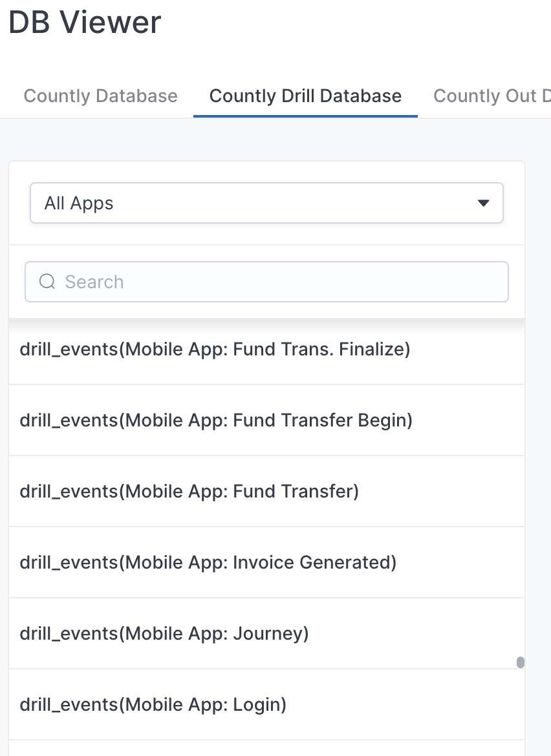Click the collection list scrollbar thumb
This screenshot has width=551, height=756.
(x=520, y=662)
